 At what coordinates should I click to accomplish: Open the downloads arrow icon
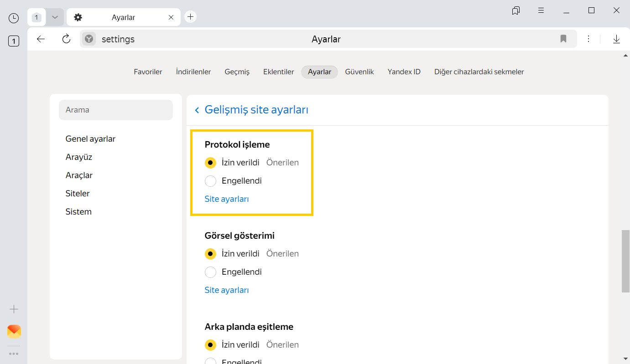(616, 39)
